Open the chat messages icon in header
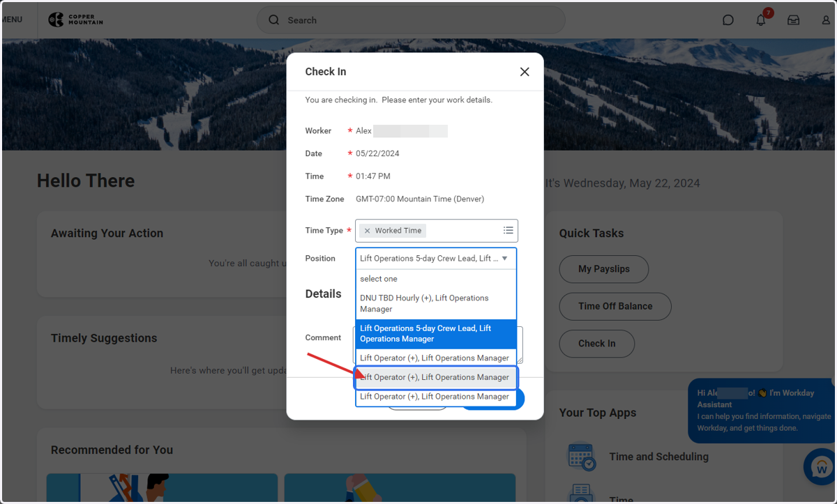 point(727,20)
